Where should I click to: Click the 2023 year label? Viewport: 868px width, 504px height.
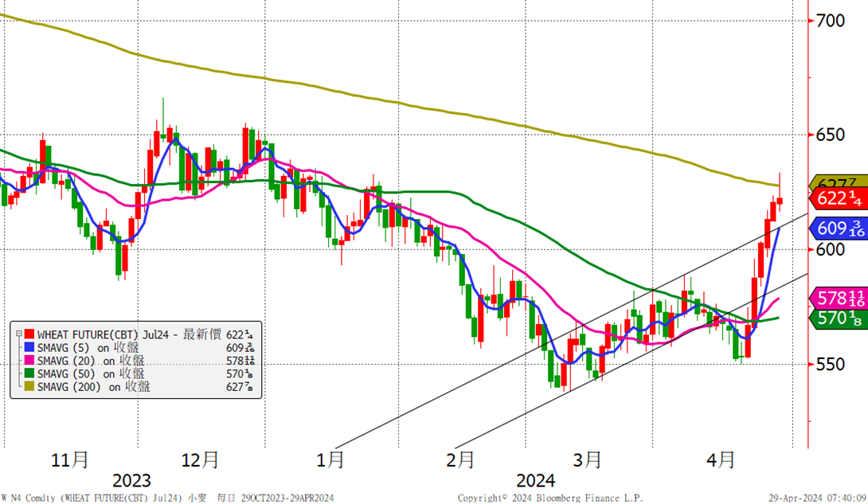tap(131, 480)
